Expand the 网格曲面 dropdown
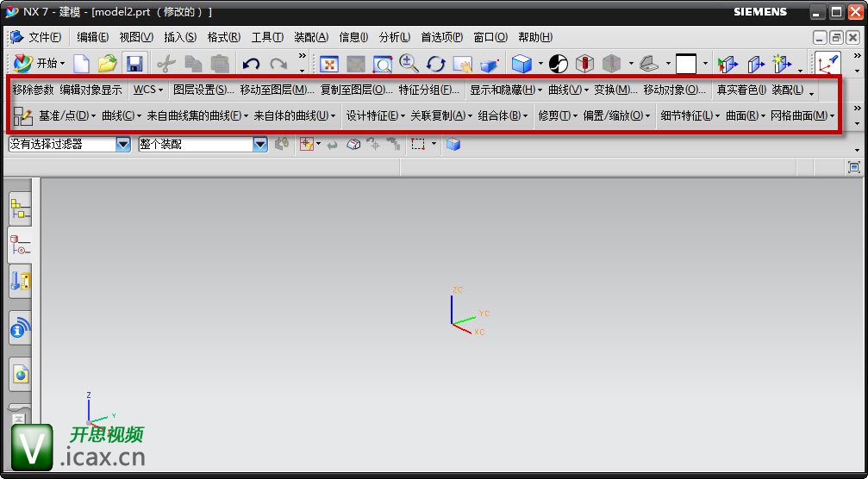The image size is (868, 479). [802, 116]
